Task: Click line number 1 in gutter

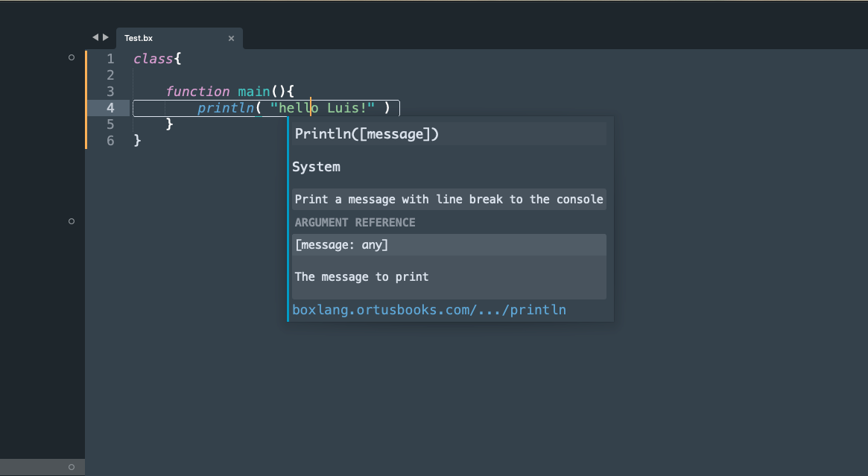Action: pos(110,59)
